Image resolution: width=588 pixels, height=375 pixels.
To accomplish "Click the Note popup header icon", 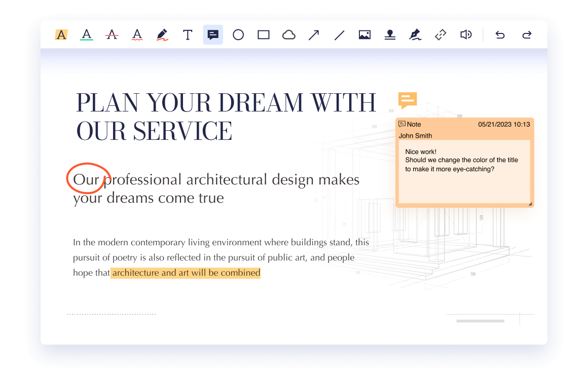I will pos(401,124).
